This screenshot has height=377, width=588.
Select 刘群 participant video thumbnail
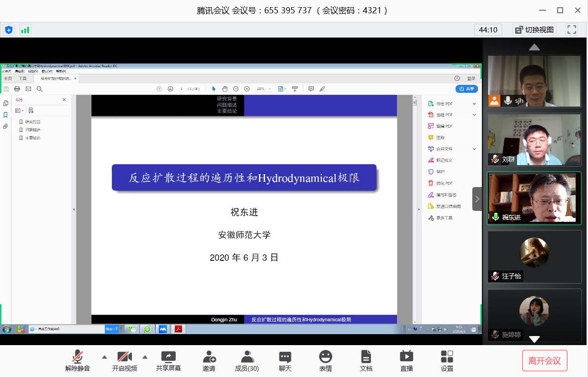coord(534,139)
